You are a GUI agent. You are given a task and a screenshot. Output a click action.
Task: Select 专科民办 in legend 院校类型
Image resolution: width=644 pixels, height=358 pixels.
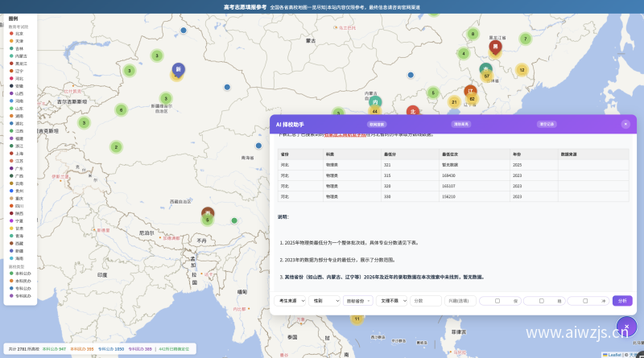coord(20,296)
